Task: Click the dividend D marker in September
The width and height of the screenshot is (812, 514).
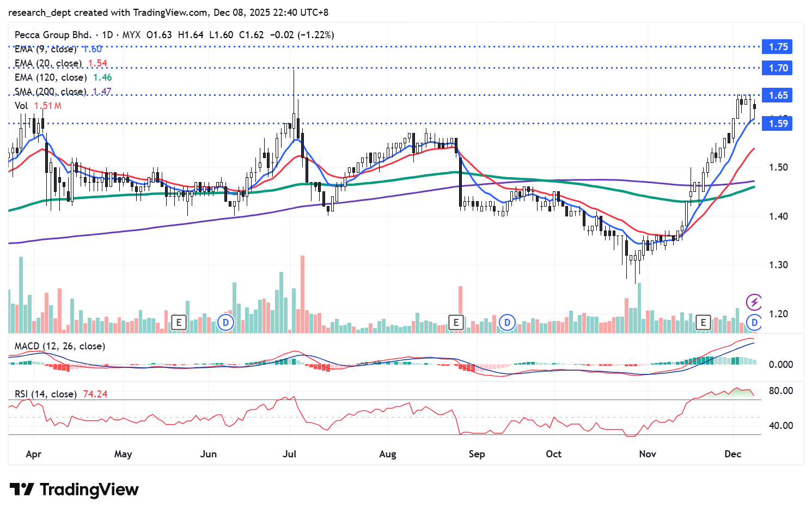Action: coord(507,323)
